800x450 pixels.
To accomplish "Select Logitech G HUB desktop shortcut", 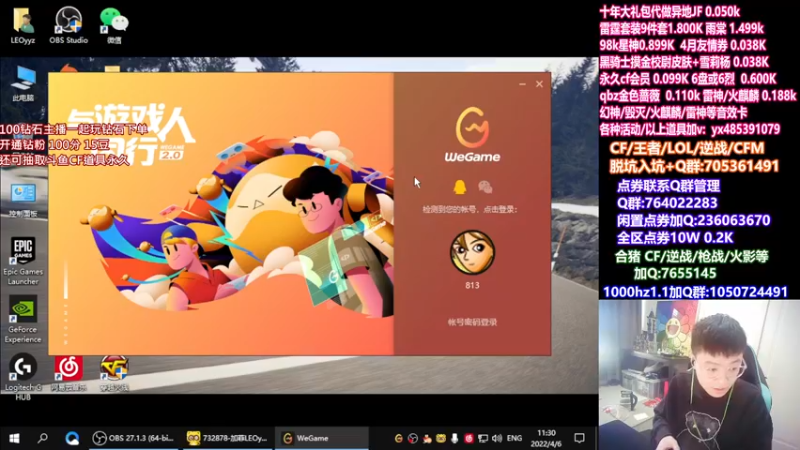I will (23, 377).
